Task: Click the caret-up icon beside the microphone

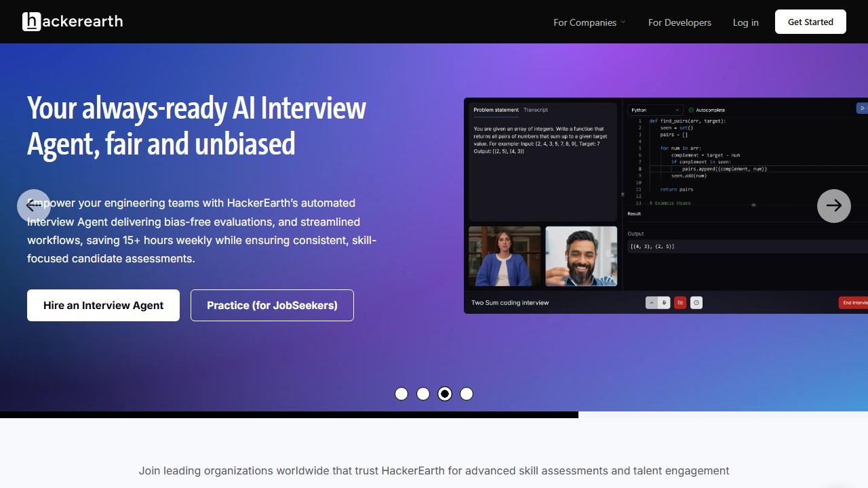Action: (652, 303)
